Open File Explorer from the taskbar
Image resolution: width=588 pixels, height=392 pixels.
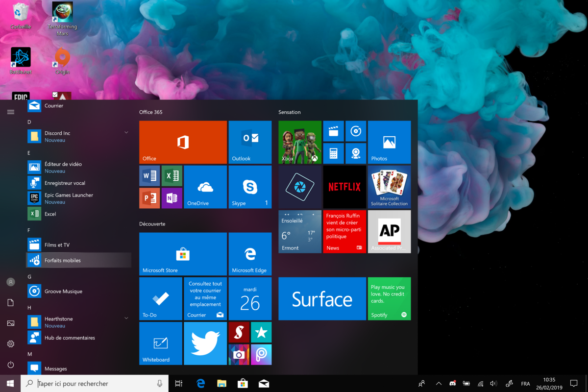[221, 384]
